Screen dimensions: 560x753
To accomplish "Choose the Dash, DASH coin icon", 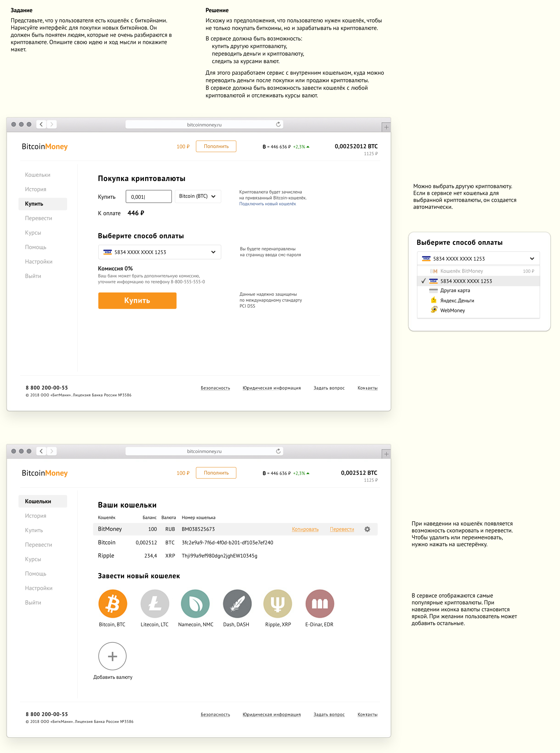I will (237, 603).
